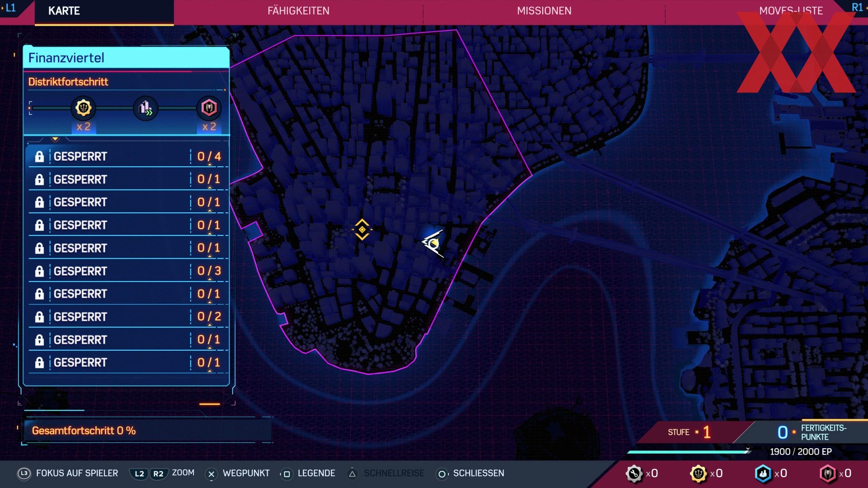Click the X button icon for WEGPUNKT
The width and height of the screenshot is (868, 488).
(x=211, y=474)
